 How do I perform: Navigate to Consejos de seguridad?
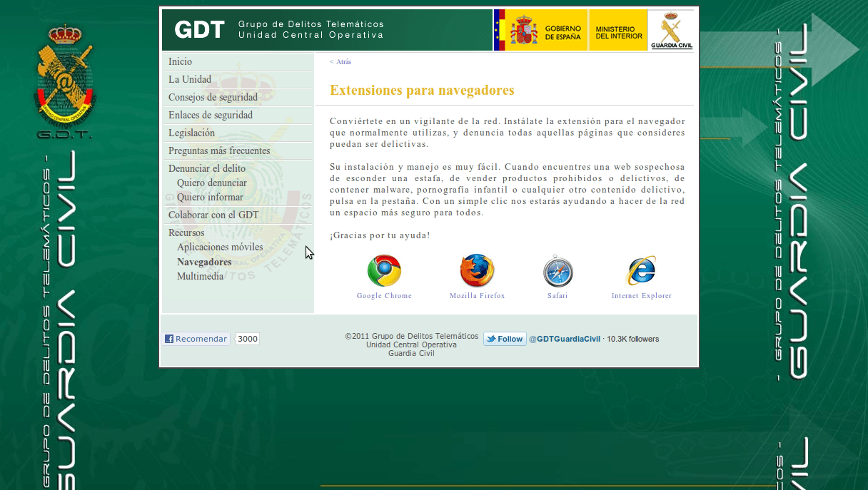[213, 98]
